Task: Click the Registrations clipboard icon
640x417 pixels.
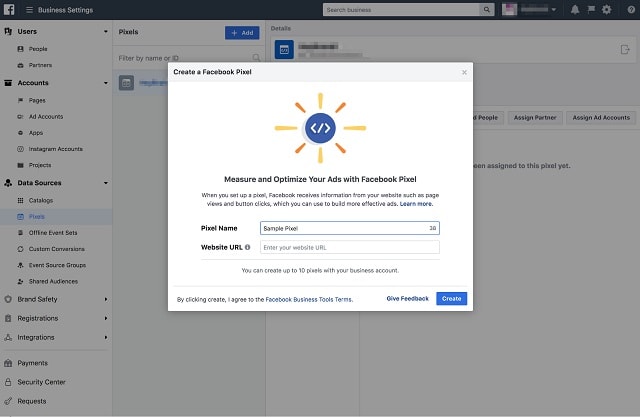Action: (8, 318)
